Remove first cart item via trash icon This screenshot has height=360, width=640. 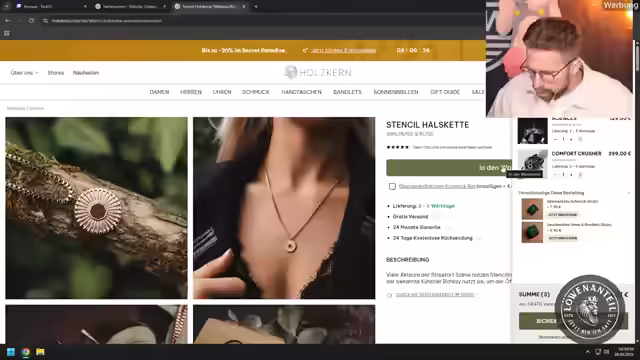tap(580, 139)
